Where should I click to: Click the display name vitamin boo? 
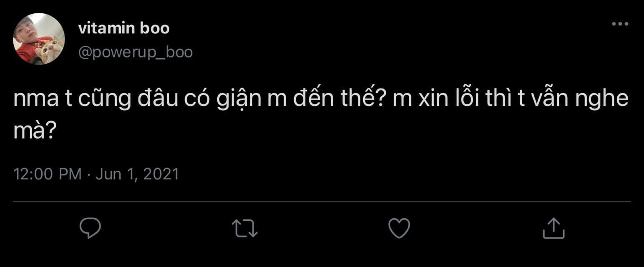(x=124, y=28)
